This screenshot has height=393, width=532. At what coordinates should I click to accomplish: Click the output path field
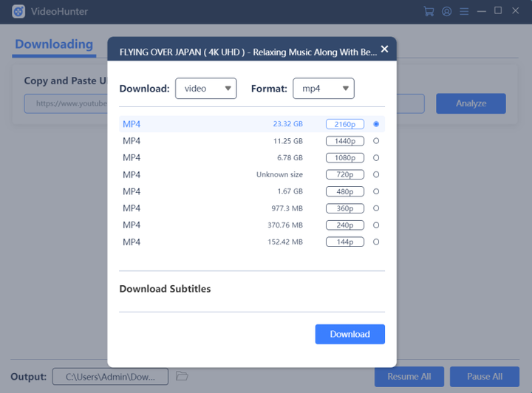pyautogui.click(x=110, y=377)
